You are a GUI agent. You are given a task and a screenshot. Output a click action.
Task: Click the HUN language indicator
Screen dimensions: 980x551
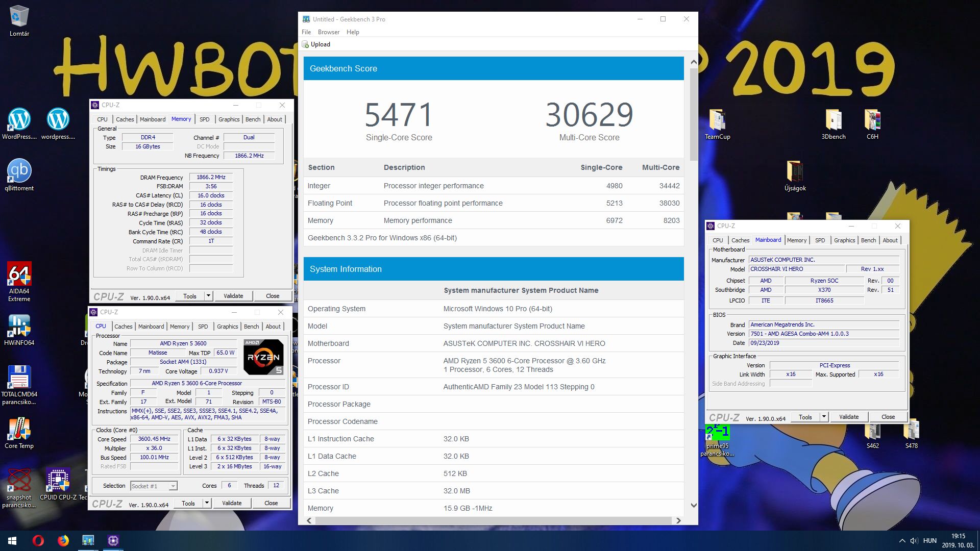[x=930, y=541]
